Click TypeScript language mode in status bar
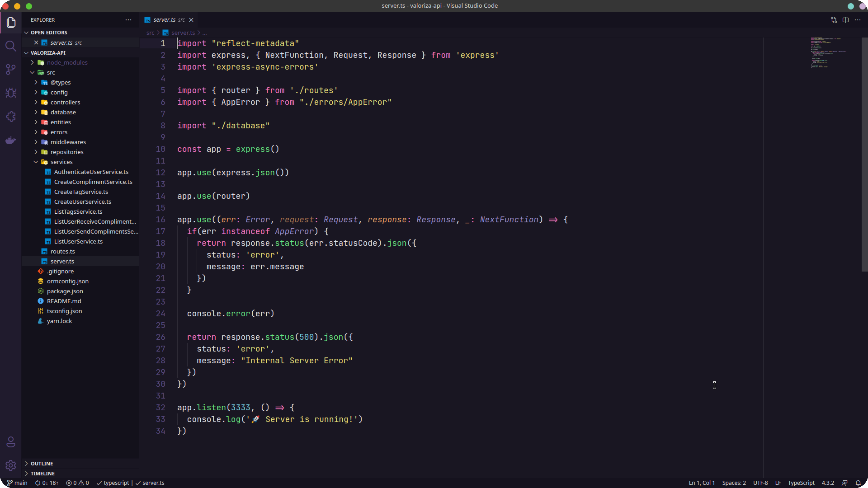868x488 pixels. (802, 483)
